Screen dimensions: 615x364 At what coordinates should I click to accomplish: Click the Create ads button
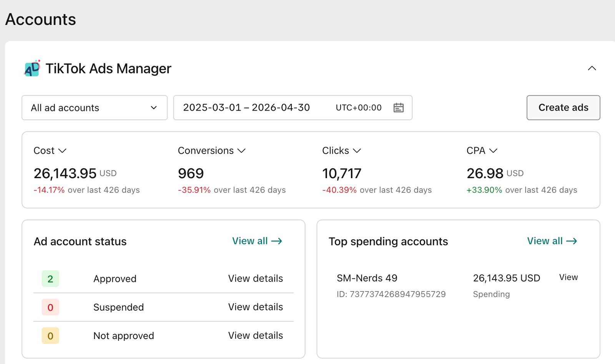563,108
